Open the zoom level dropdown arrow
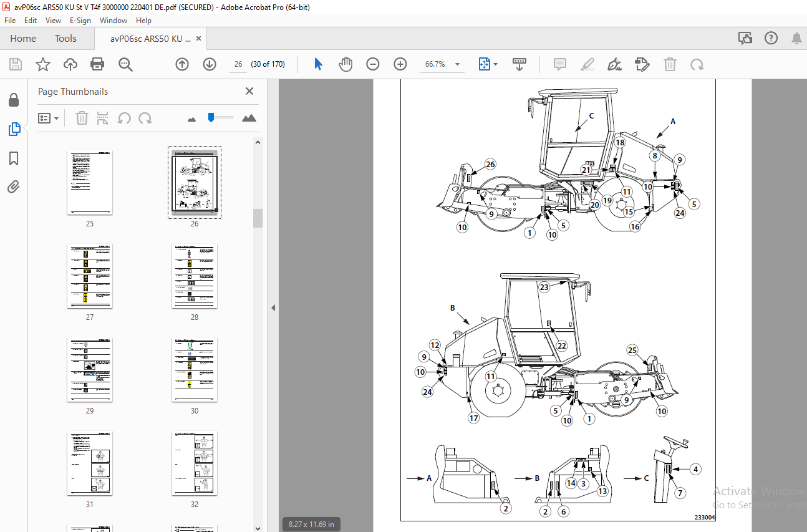 (458, 64)
